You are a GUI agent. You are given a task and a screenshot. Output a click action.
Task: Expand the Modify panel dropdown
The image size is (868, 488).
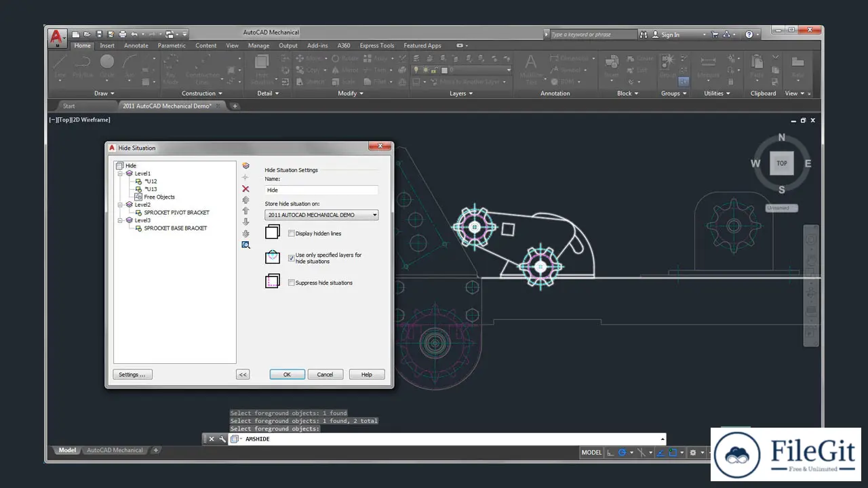[351, 94]
